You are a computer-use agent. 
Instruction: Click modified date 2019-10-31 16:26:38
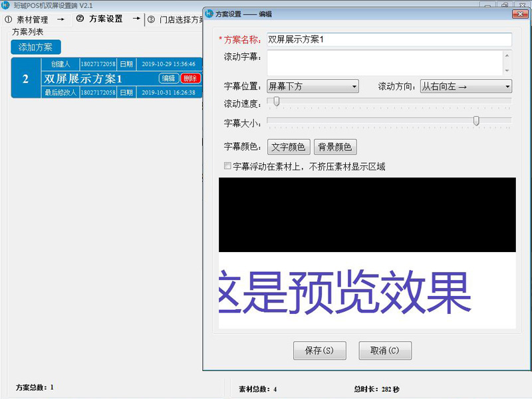169,92
